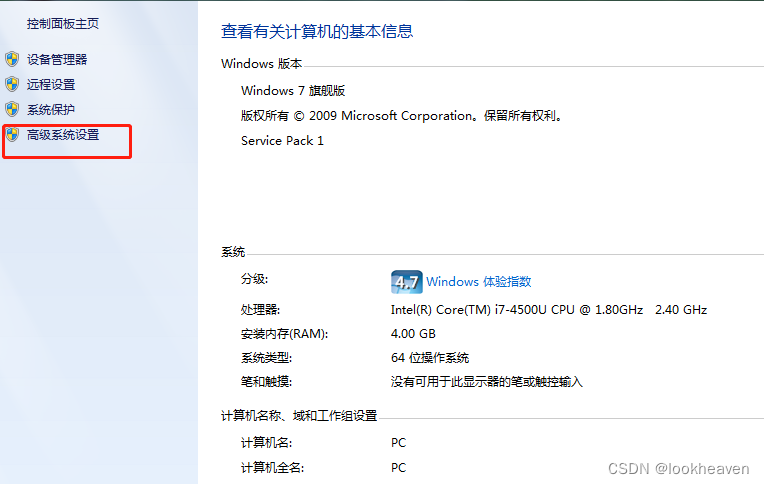764x484 pixels.
Task: Click the PC value next to 计算机名
Action: coord(399,443)
